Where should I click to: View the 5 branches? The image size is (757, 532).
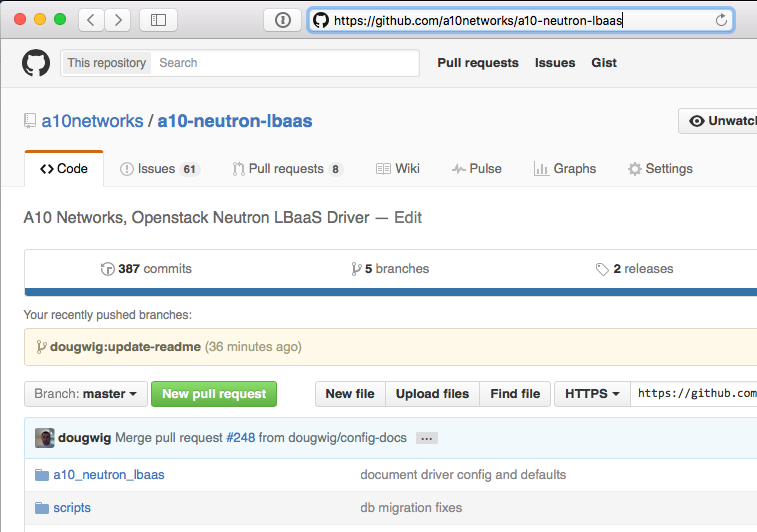pyautogui.click(x=390, y=268)
